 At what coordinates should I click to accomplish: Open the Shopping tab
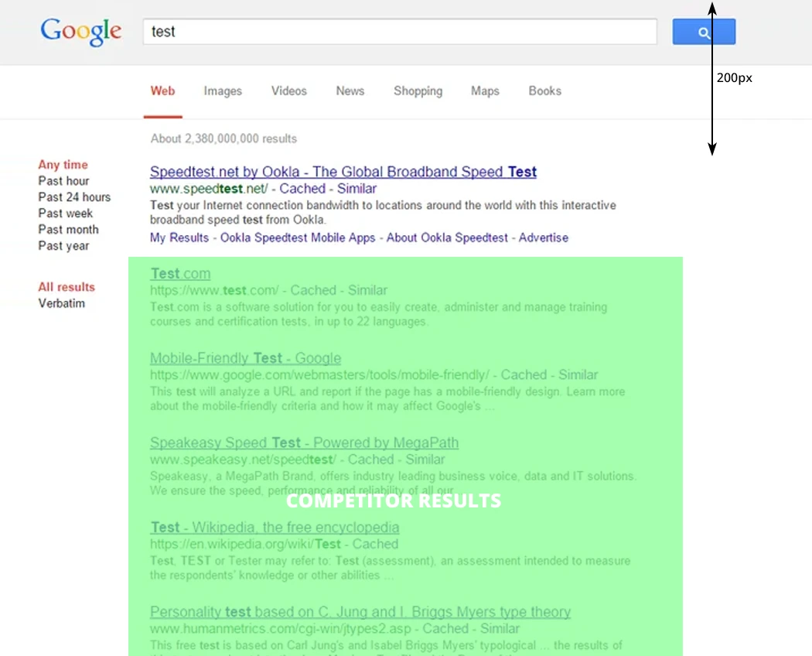pyautogui.click(x=418, y=91)
